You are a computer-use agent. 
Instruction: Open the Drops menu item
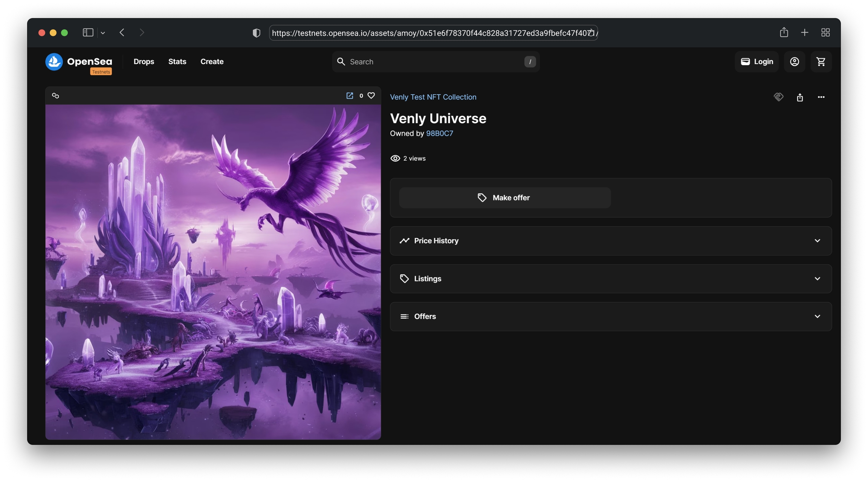(x=144, y=61)
